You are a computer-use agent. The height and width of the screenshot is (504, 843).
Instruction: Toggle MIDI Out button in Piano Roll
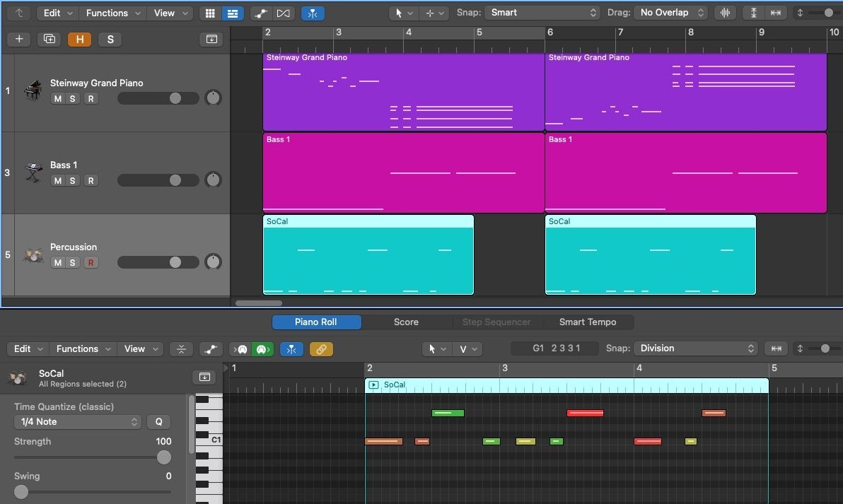tap(262, 349)
